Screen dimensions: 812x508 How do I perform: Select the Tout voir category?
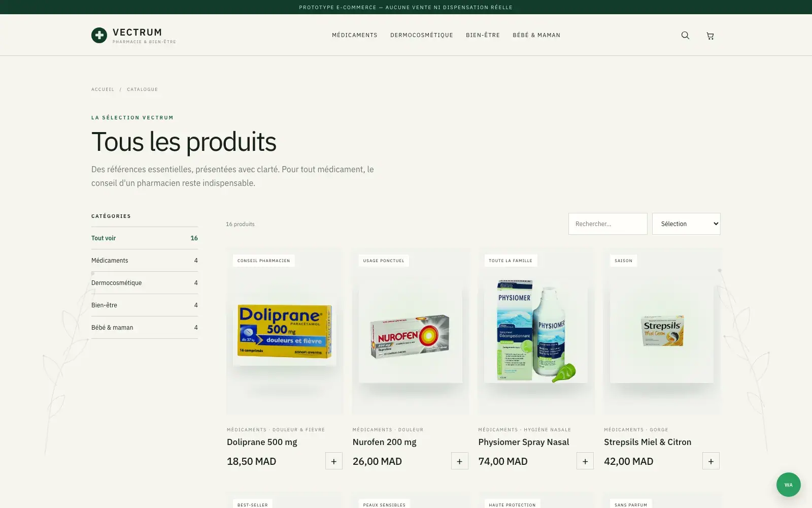point(145,238)
